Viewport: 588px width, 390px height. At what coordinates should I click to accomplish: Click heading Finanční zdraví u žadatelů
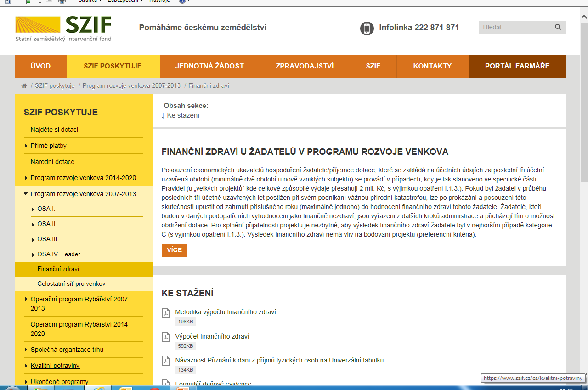305,152
